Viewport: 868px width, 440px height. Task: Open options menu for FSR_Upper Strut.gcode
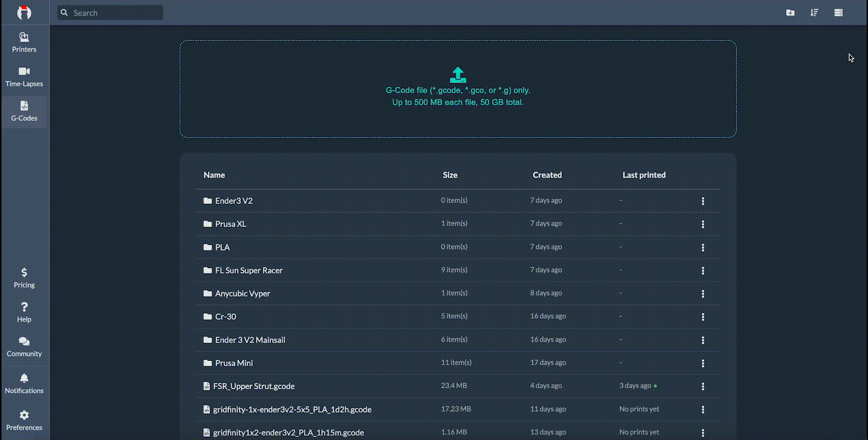[x=703, y=386]
